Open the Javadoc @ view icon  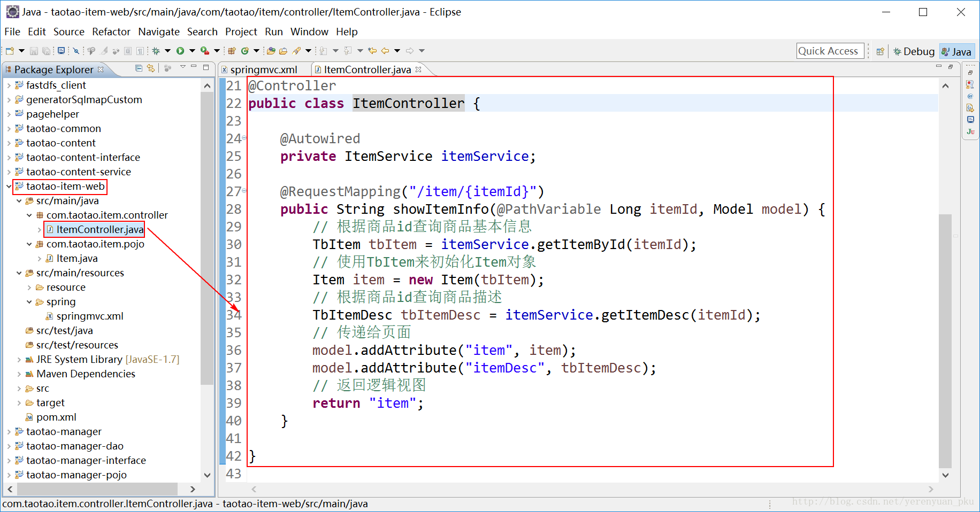pos(970,96)
